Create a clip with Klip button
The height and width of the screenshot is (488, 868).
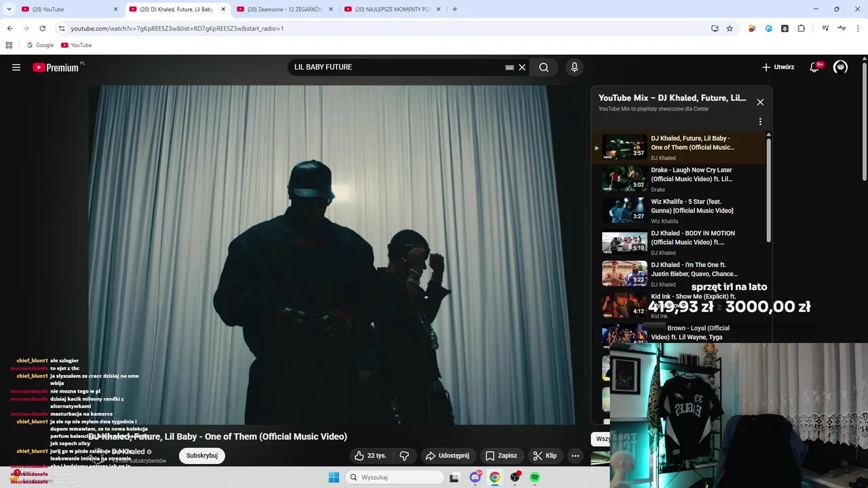545,455
